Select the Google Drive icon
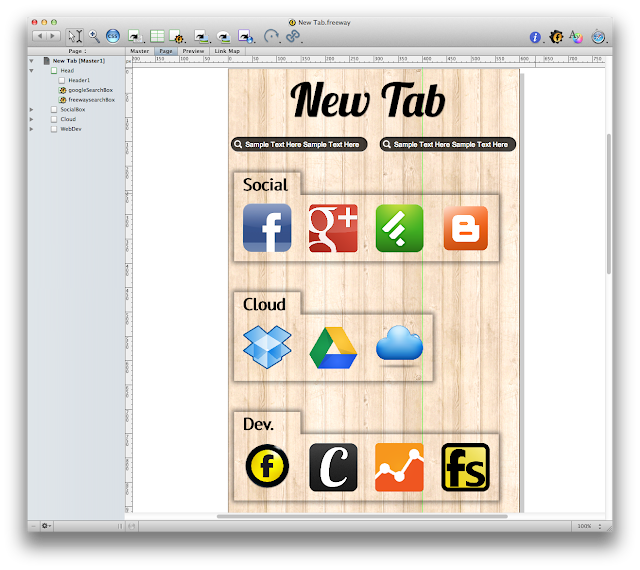Screen dimensions: 640x570 333,348
